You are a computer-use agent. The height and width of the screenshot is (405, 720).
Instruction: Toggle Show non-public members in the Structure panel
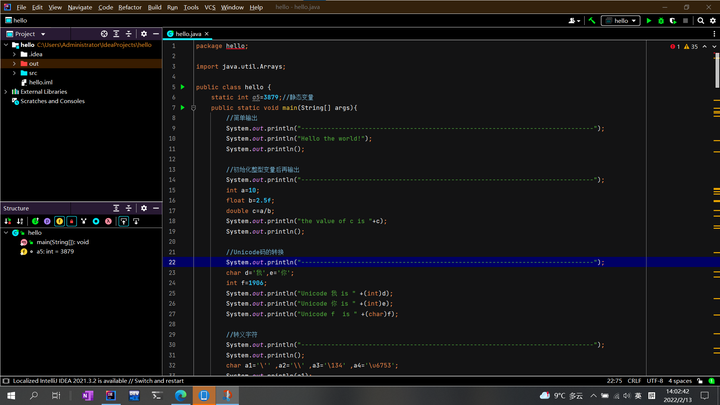[x=72, y=221]
